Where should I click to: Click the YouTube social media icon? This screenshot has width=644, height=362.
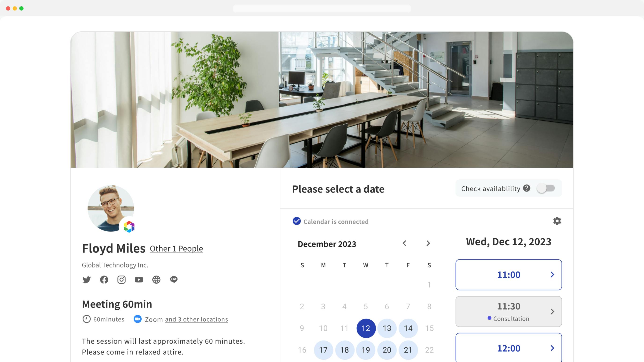click(139, 279)
